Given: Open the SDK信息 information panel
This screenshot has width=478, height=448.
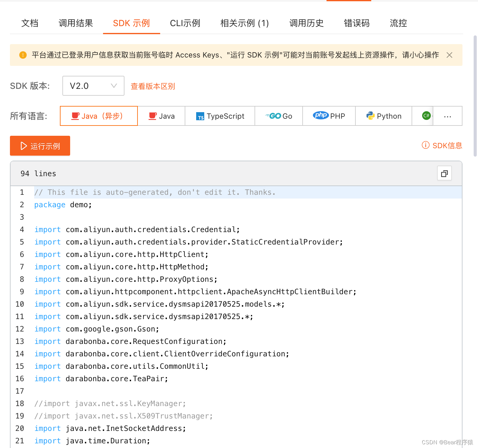Looking at the screenshot, I should point(441,145).
